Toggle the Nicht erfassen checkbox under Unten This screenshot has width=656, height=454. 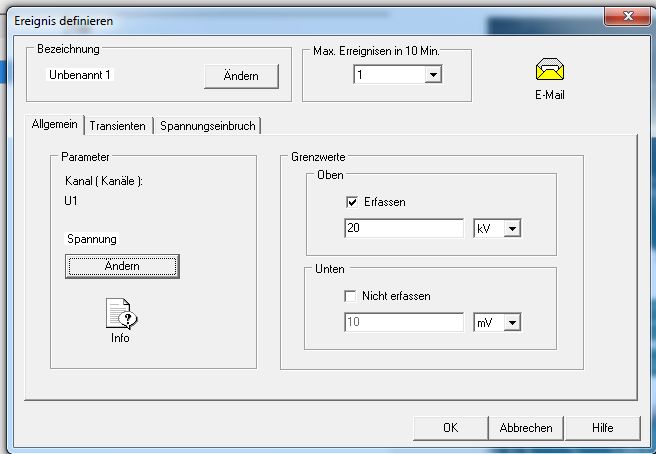click(x=351, y=296)
